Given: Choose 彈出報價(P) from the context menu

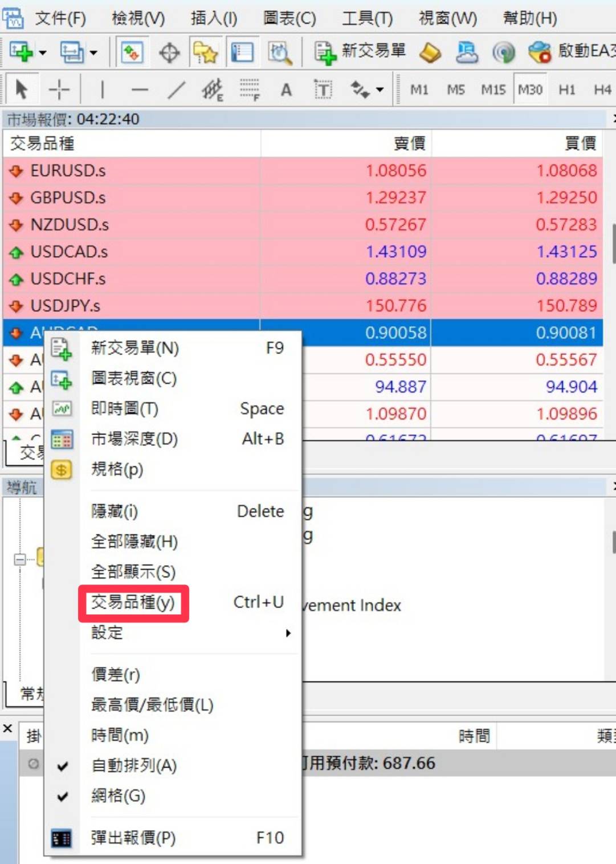Looking at the screenshot, I should (x=173, y=838).
